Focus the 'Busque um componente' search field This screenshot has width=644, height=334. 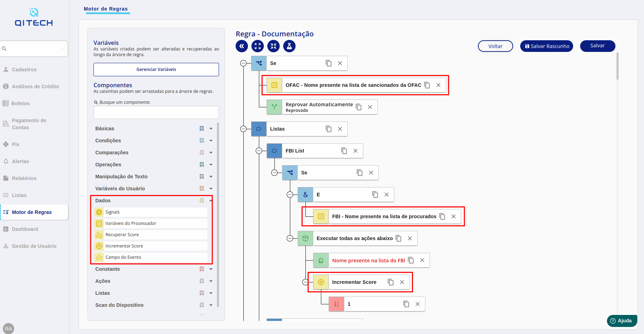coord(156,113)
